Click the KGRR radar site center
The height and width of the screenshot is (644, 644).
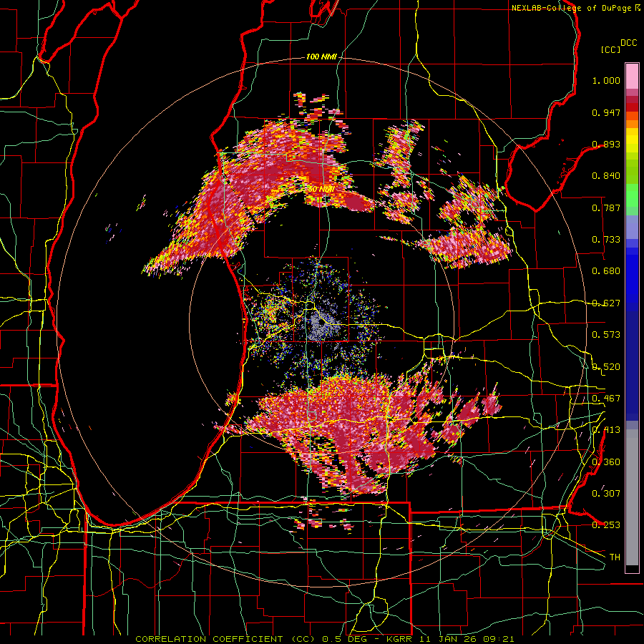click(321, 323)
